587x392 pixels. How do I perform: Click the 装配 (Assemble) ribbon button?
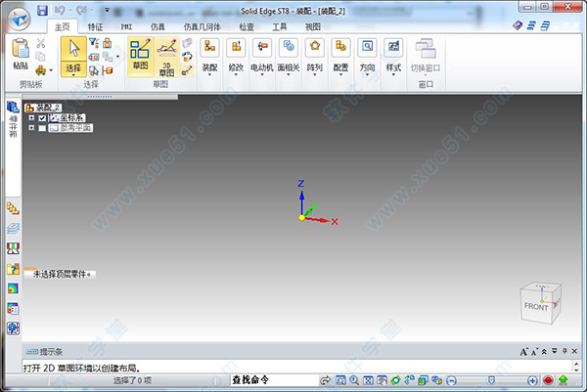[209, 56]
